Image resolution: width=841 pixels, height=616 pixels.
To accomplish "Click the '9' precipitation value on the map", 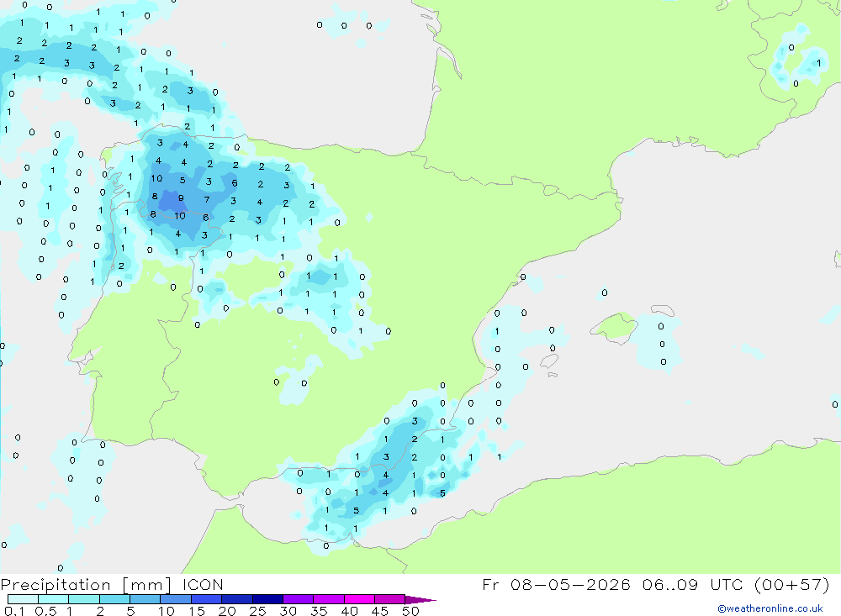I will [181, 197].
